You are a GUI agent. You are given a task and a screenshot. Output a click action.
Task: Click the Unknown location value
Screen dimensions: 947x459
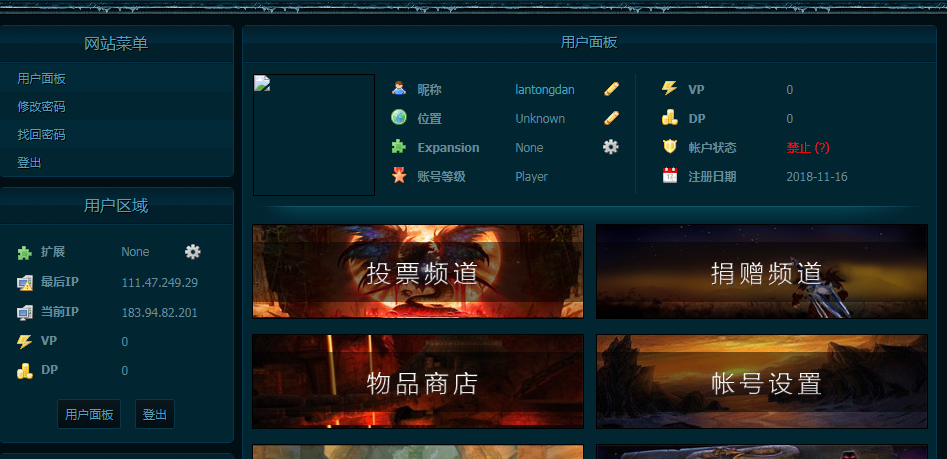[540, 119]
